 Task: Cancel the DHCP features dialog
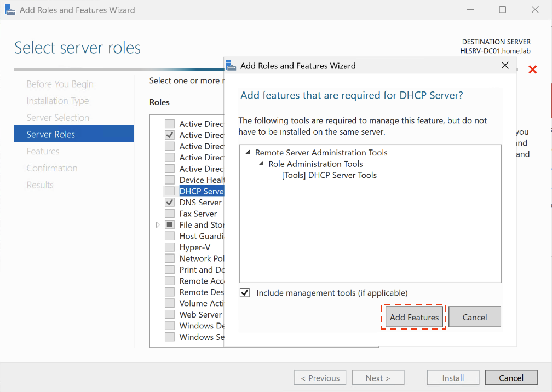(x=475, y=317)
